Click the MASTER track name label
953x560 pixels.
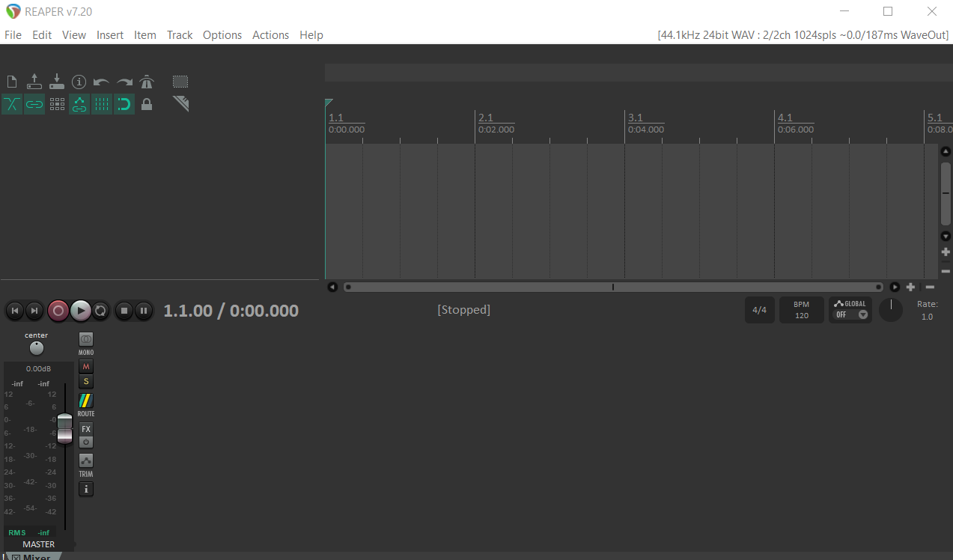pos(39,544)
